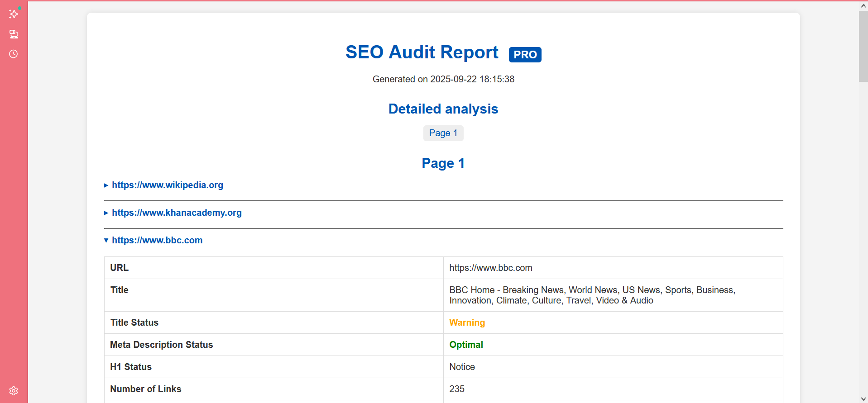Click the SEO Audit Report heading
Viewport: 868px width, 403px height.
[422, 52]
